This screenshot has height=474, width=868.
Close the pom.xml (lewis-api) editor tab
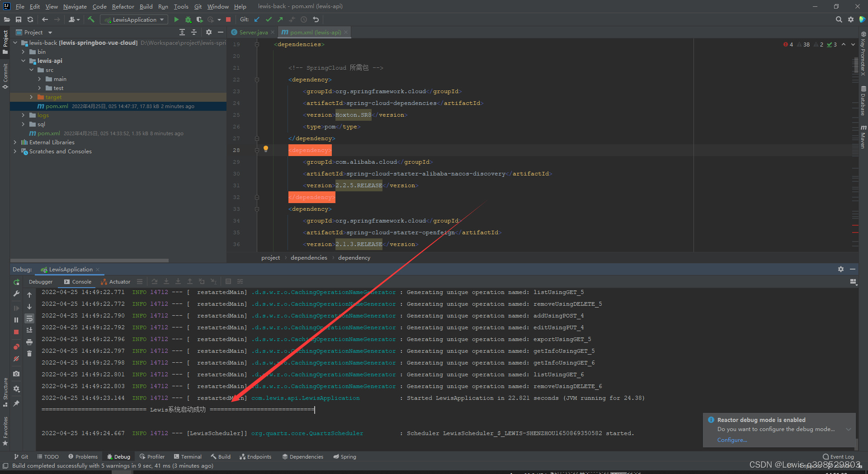coord(346,32)
